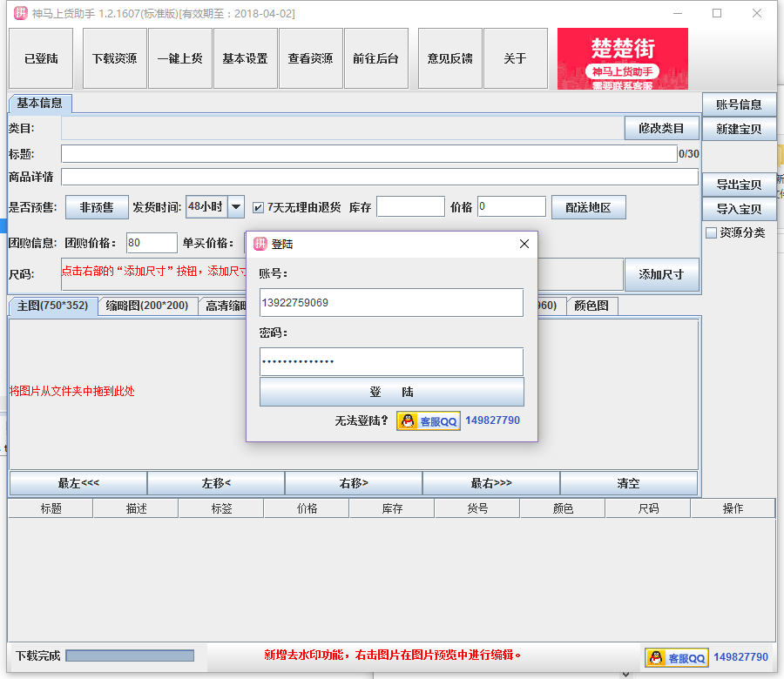Click the 左移< button
The image size is (784, 679).
216,483
